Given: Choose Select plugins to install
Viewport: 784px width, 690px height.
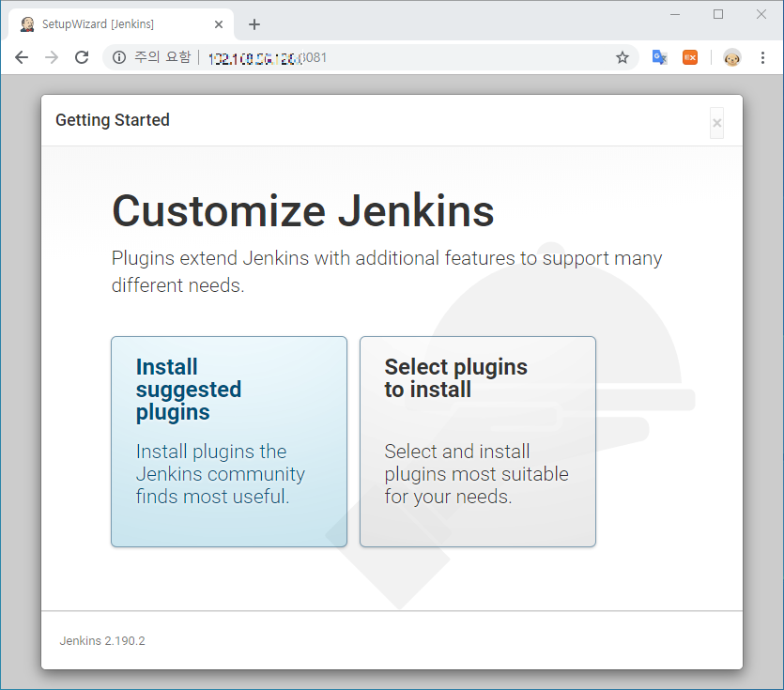Looking at the screenshot, I should pyautogui.click(x=478, y=441).
